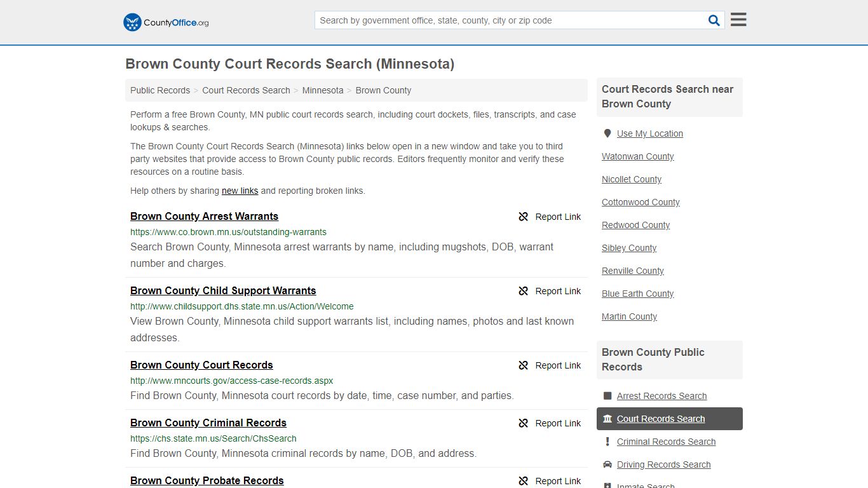Visit the Watonwan County link
The height and width of the screenshot is (488, 868).
637,156
